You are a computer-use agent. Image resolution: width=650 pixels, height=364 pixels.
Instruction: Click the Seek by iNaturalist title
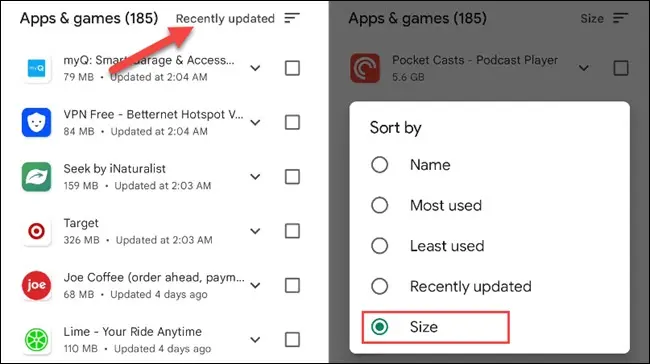(x=114, y=169)
